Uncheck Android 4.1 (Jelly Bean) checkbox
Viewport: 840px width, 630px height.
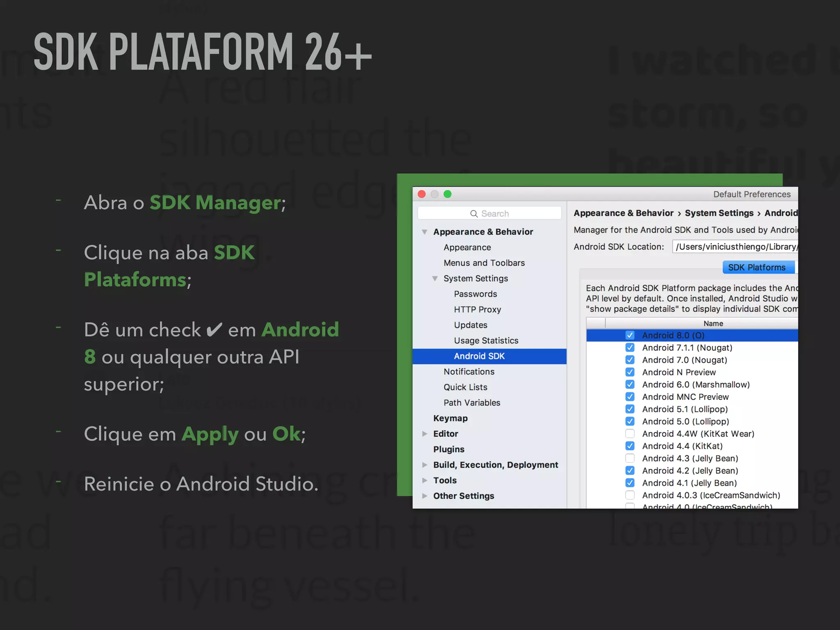pyautogui.click(x=630, y=483)
